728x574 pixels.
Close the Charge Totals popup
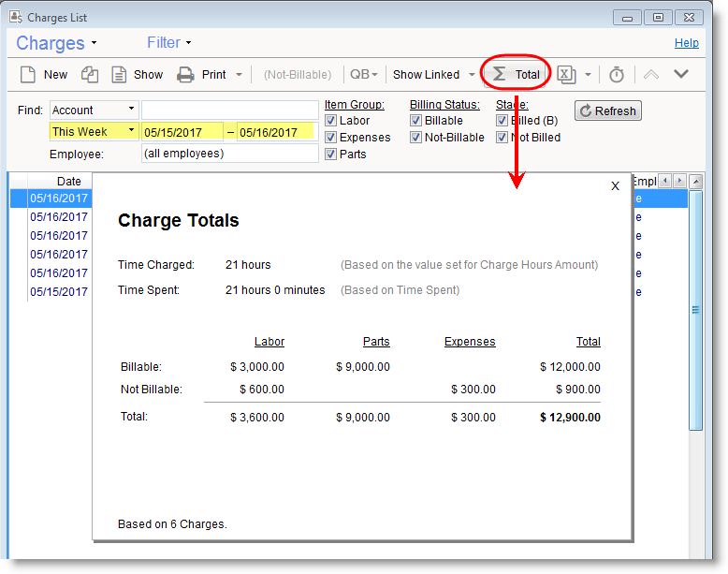coord(615,186)
